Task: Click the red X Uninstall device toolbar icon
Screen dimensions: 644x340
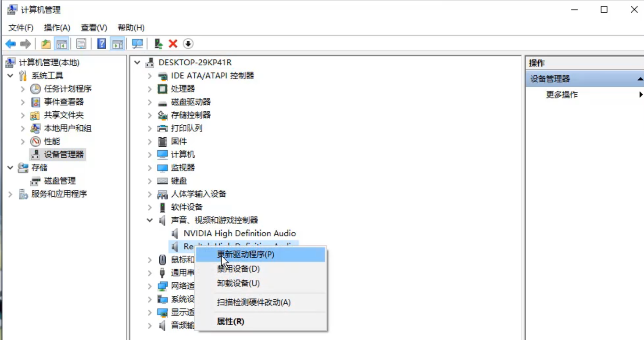Action: tap(173, 44)
